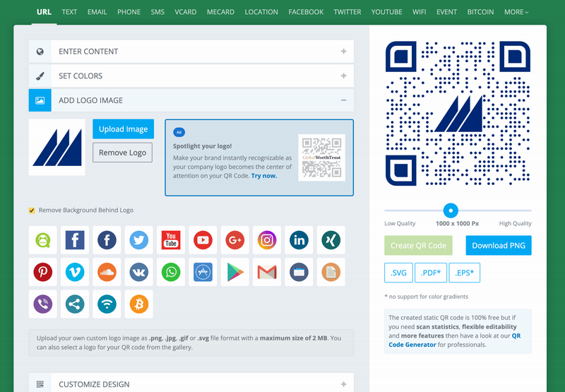565x392 pixels.
Task: Click the Create QR Code button
Action: click(418, 245)
